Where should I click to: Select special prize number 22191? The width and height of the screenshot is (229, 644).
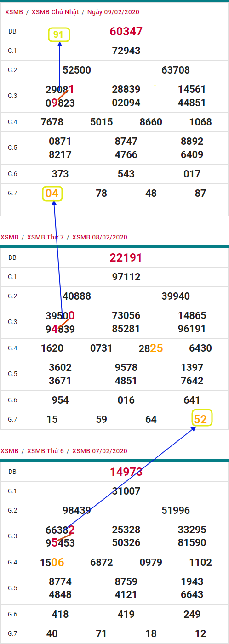[x=126, y=258]
